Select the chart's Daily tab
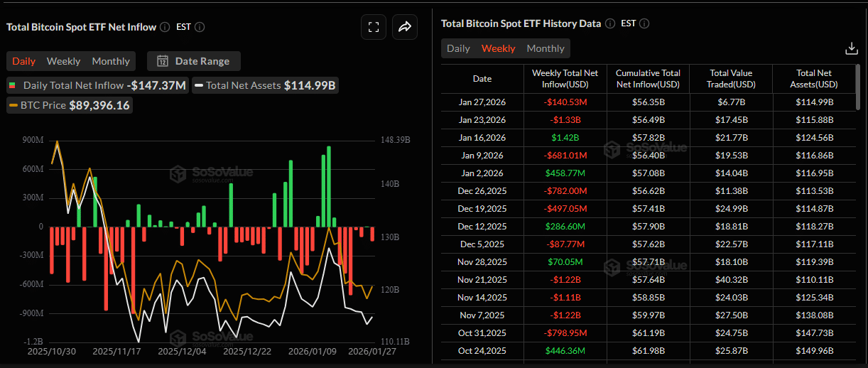Screen dimensions: 868x368 [x=24, y=61]
